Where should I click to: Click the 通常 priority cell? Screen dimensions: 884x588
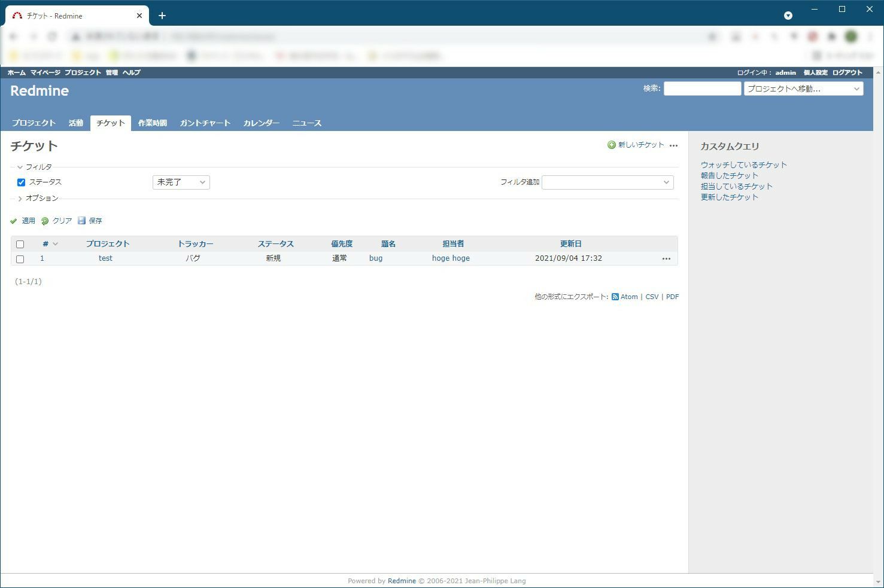tap(339, 258)
